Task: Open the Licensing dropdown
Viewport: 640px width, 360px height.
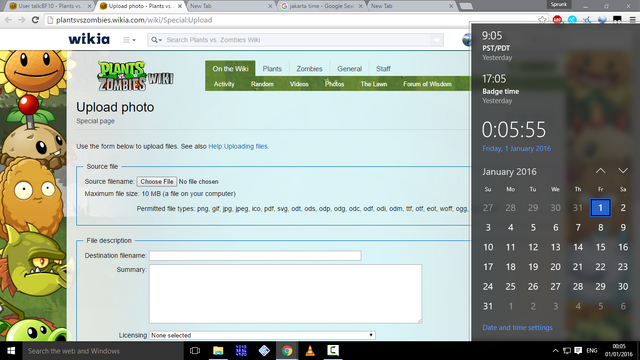Action: pyautogui.click(x=262, y=335)
